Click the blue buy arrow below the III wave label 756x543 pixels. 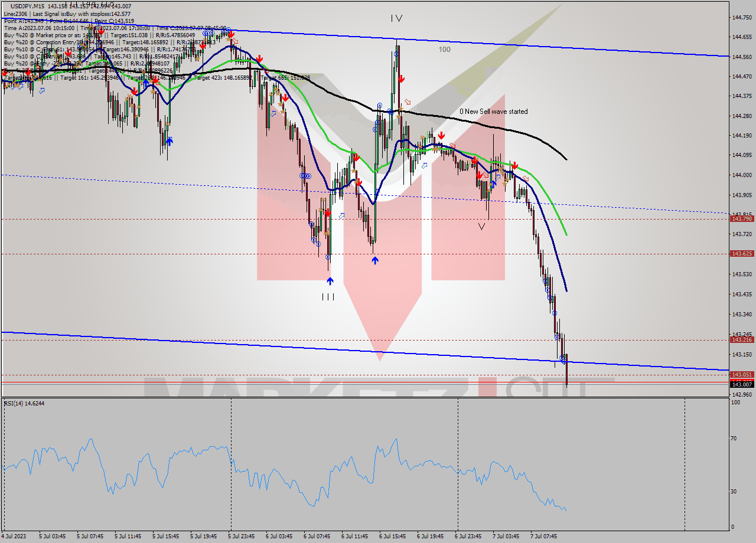(330, 281)
